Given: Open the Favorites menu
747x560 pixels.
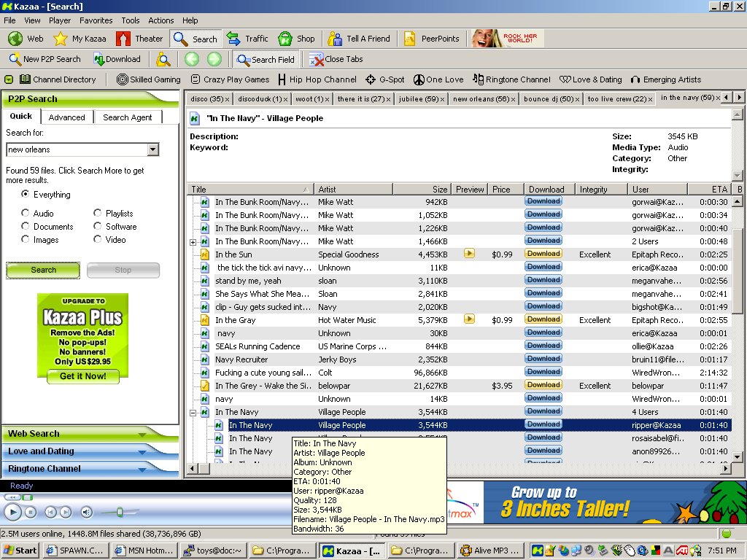Looking at the screenshot, I should coord(96,20).
